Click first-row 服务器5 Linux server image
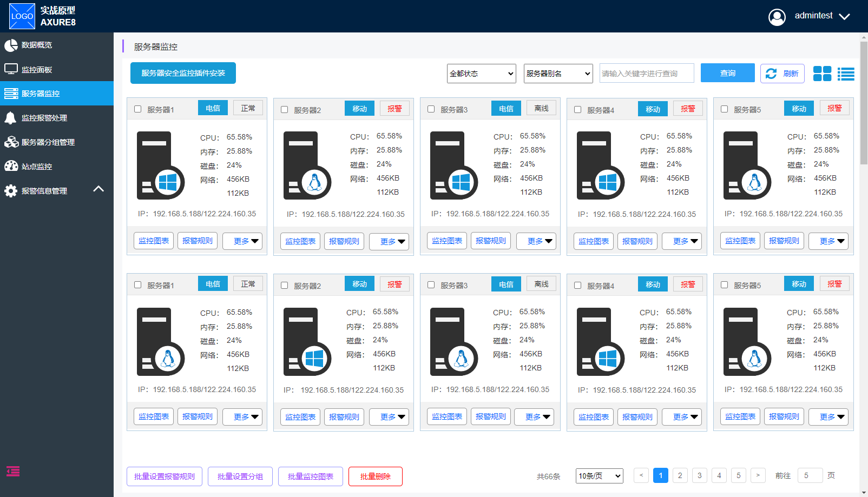 click(x=747, y=165)
